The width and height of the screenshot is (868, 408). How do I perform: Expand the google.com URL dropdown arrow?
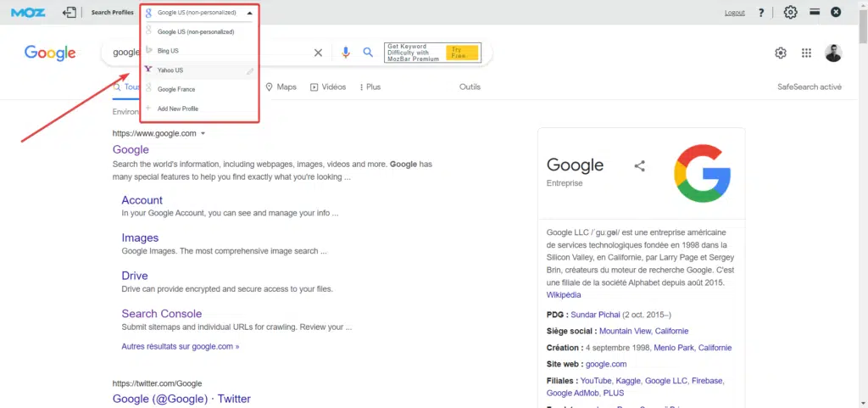pos(203,133)
